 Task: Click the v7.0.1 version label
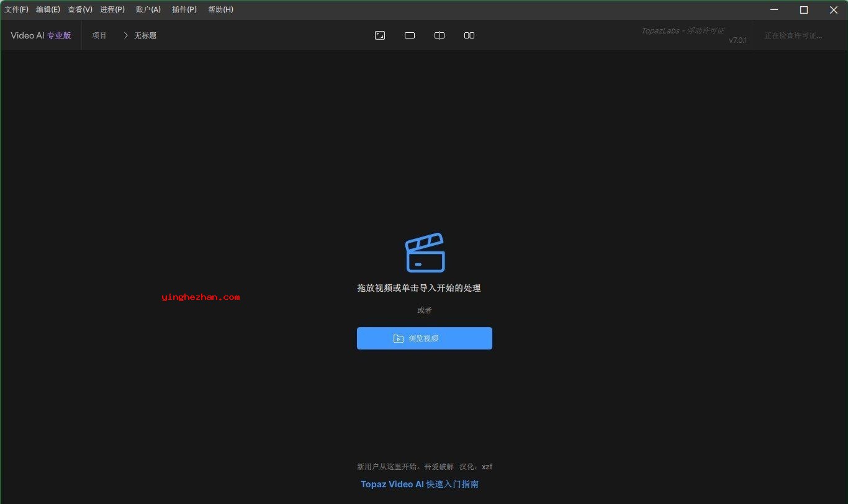[x=738, y=40]
